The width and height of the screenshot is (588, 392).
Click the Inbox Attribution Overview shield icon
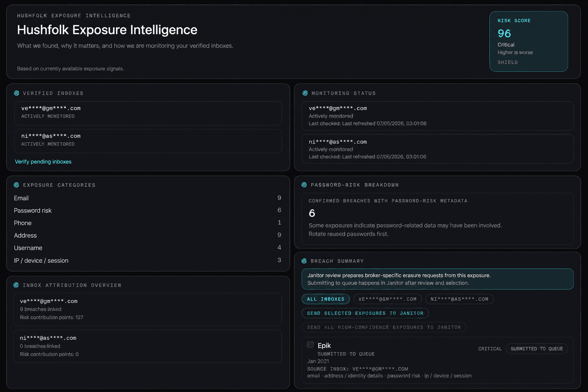(16, 285)
